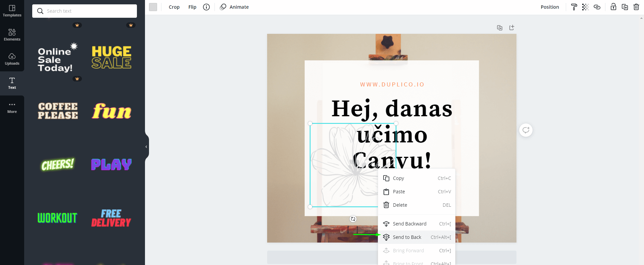Click the trash Delete icon in toolbar

636,7
